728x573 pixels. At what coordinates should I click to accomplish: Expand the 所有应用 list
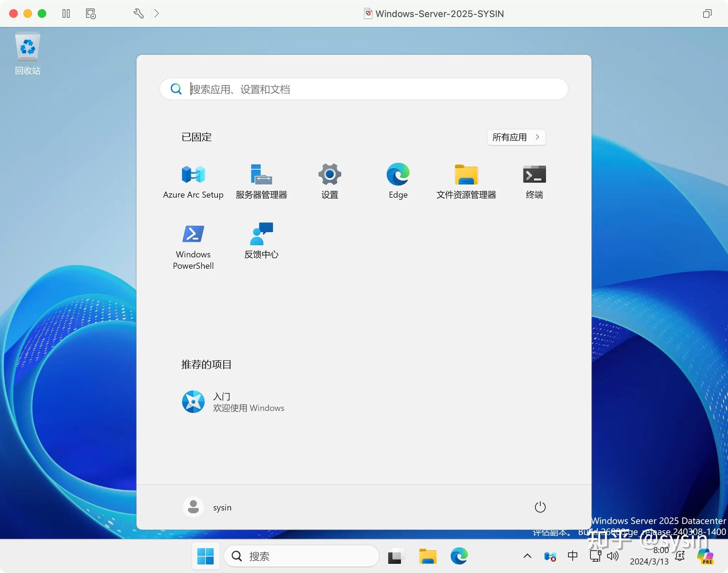(x=516, y=137)
